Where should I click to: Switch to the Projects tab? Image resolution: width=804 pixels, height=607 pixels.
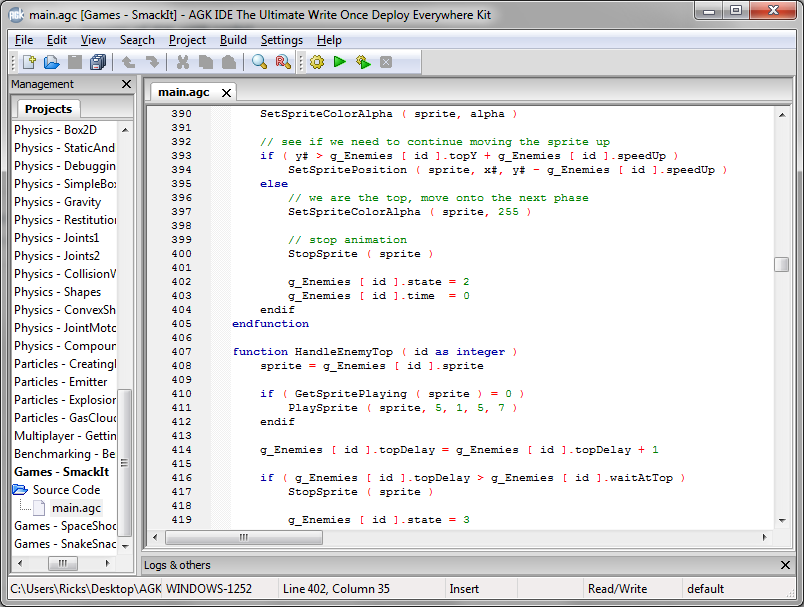[x=48, y=109]
